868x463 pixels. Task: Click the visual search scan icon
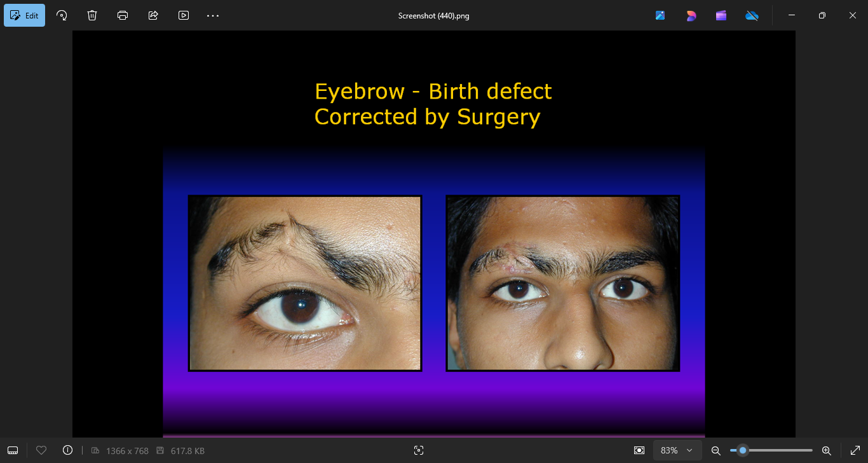(x=418, y=450)
